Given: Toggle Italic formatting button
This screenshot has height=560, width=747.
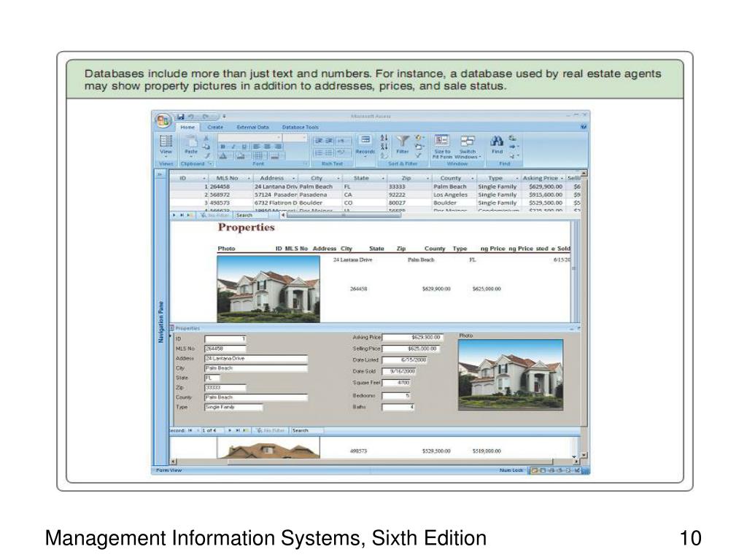Looking at the screenshot, I should (x=233, y=147).
